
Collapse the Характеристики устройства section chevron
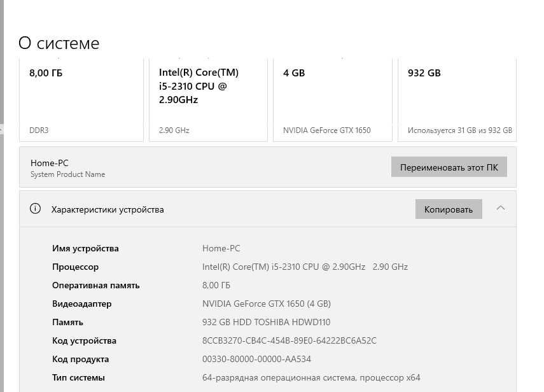(x=500, y=208)
